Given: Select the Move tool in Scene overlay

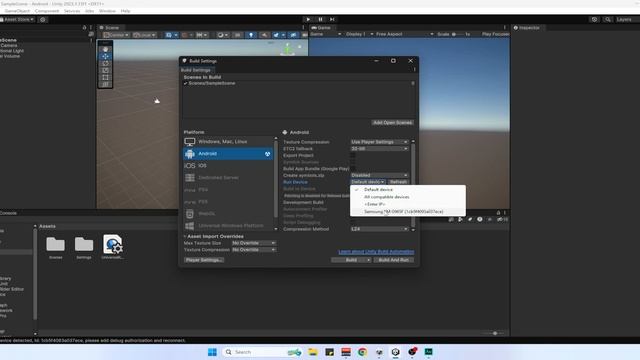Looking at the screenshot, I should click(x=105, y=56).
